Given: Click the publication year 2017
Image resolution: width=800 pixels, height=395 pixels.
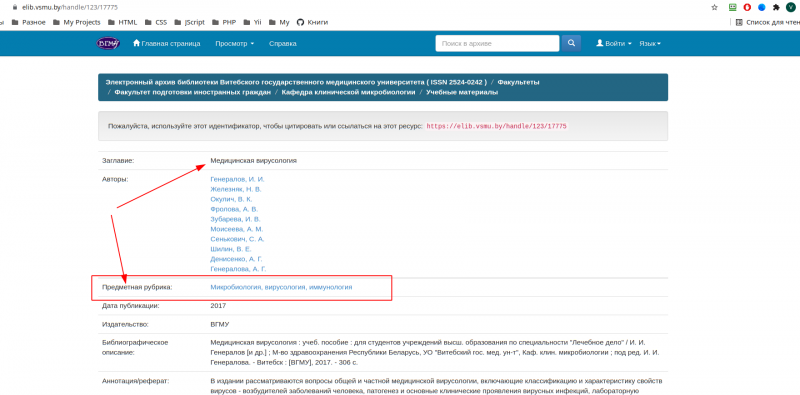Looking at the screenshot, I should click(218, 306).
